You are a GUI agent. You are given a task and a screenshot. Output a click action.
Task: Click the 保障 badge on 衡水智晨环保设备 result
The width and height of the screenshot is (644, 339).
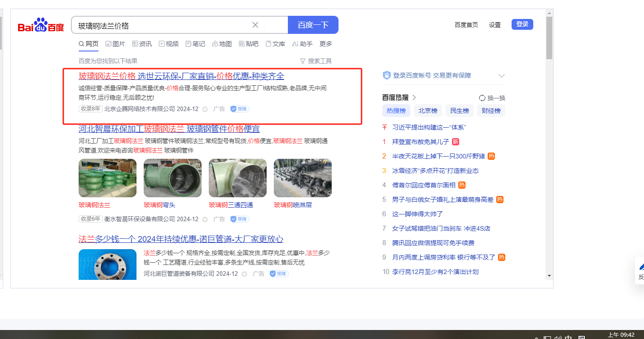pos(240,219)
